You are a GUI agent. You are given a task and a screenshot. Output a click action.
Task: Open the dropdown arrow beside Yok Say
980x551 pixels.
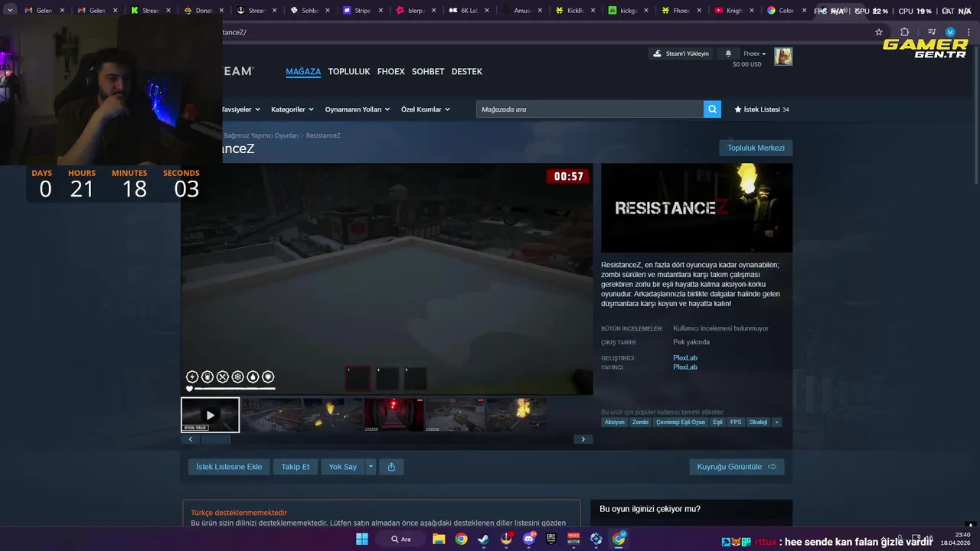coord(371,467)
